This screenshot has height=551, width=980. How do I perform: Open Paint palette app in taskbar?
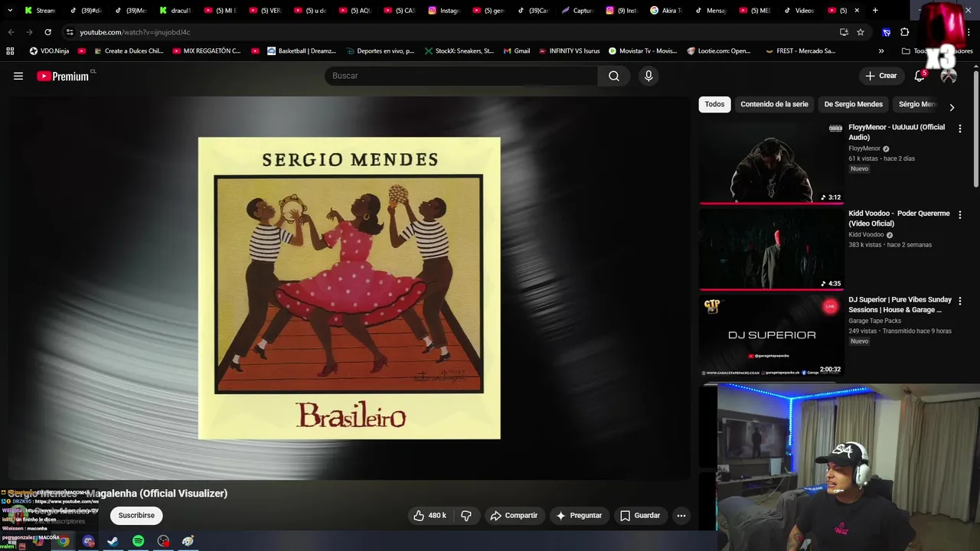(x=188, y=541)
